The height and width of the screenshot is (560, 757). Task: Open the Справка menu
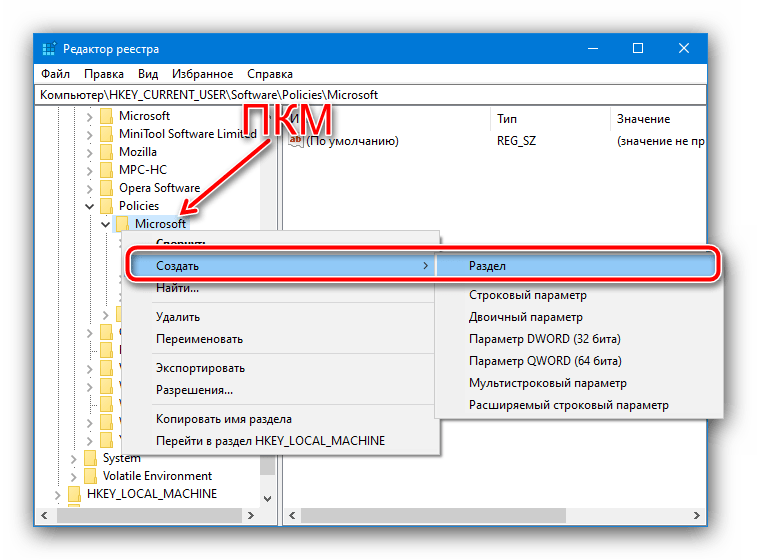(270, 74)
